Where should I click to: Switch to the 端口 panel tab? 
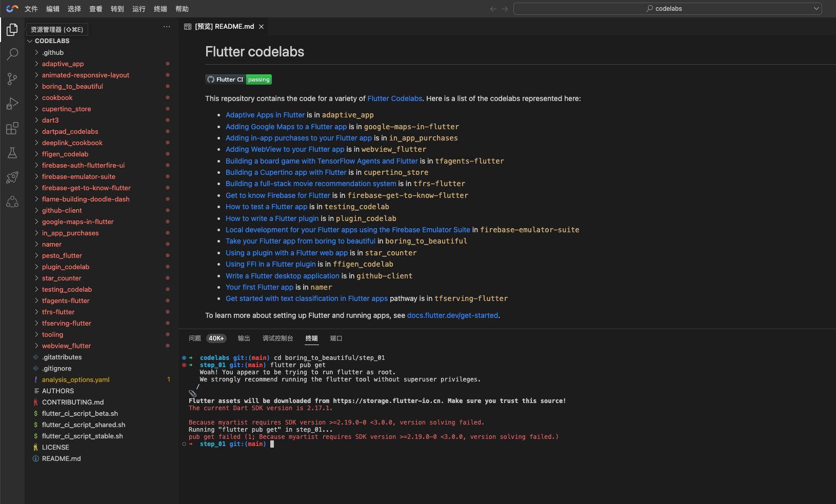click(336, 338)
